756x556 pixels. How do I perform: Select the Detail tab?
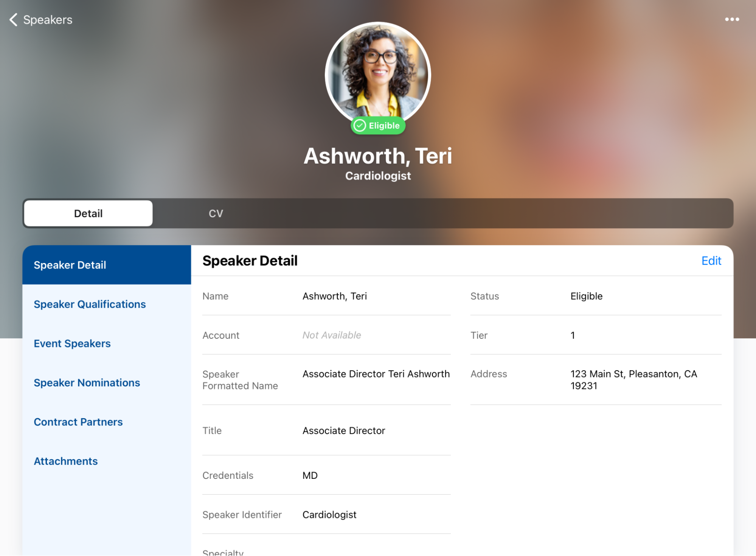[88, 213]
